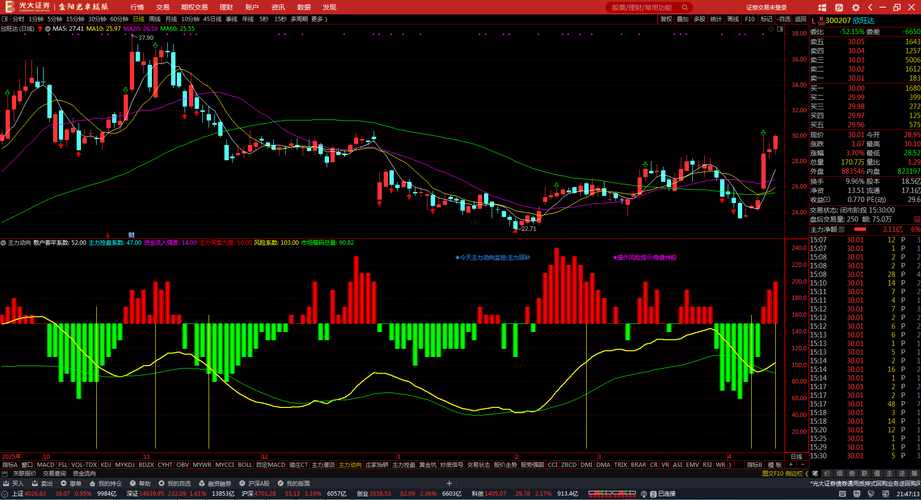Click the window layout grid icon

822,8
